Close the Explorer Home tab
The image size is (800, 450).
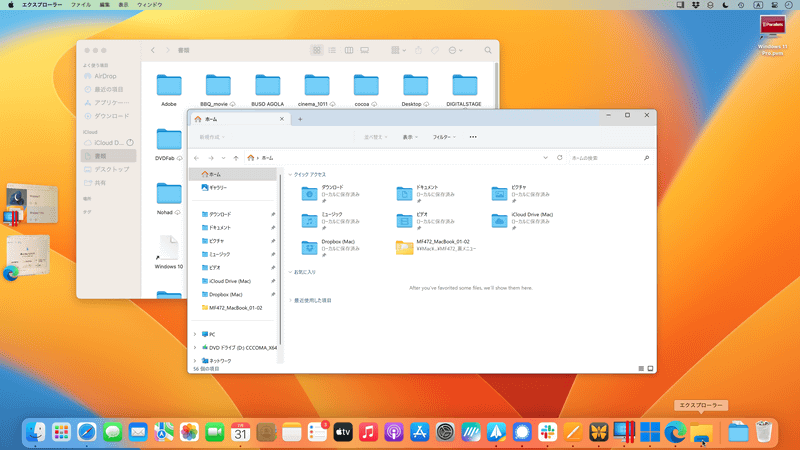(x=282, y=119)
